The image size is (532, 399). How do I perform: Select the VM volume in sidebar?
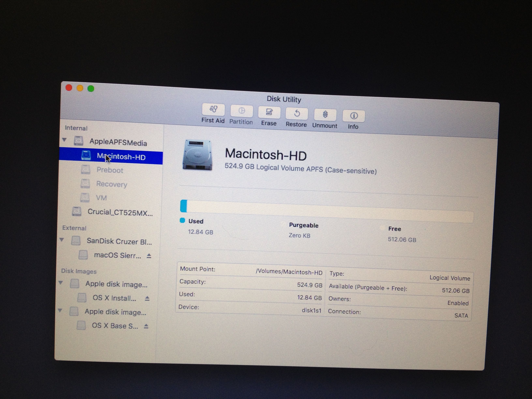point(101,198)
